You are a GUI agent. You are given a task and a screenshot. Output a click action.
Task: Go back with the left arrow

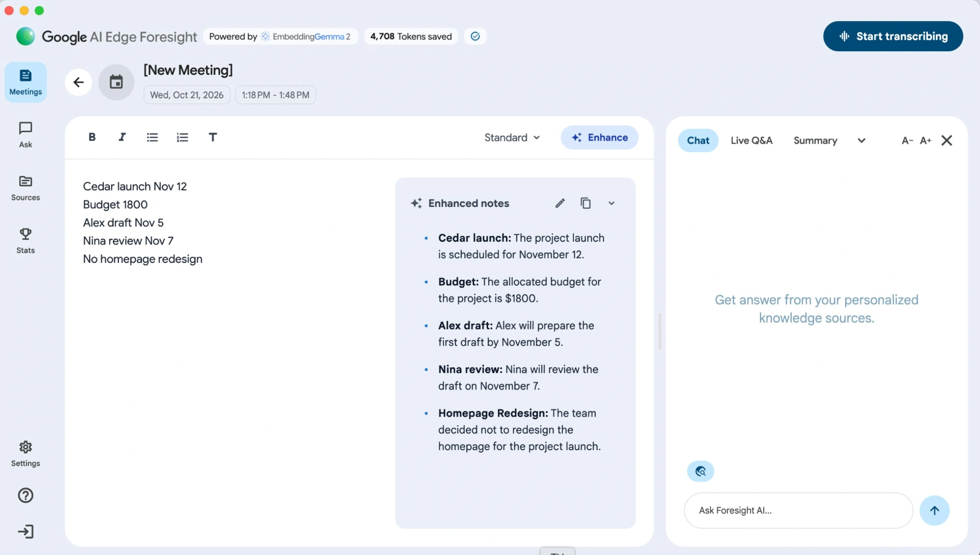(78, 82)
